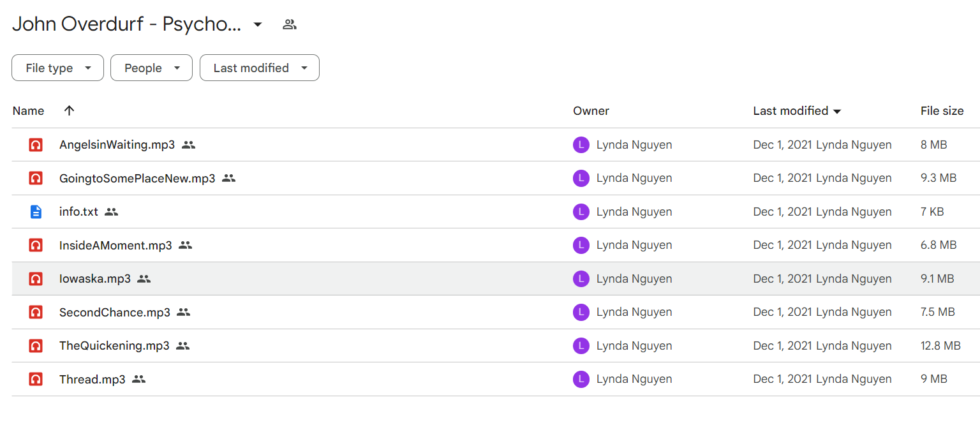Sort files by the Name column header
The width and height of the screenshot is (980, 439).
(28, 111)
